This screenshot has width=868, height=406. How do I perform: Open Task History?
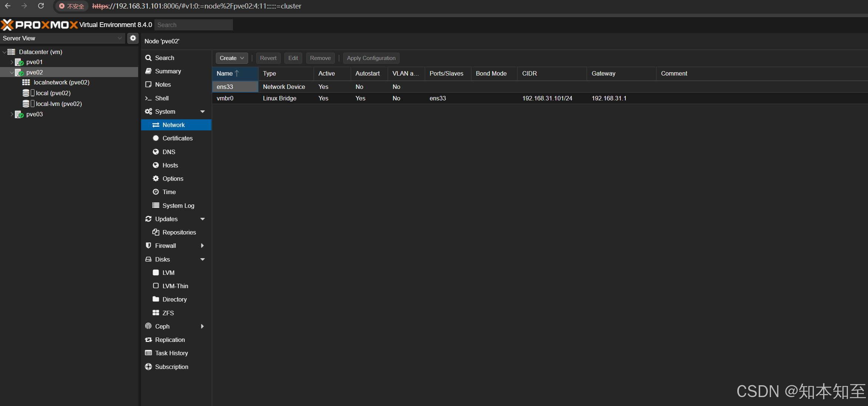[171, 353]
